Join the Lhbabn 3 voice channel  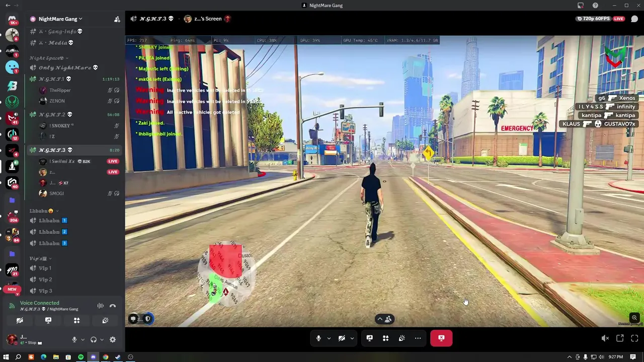[x=49, y=243]
